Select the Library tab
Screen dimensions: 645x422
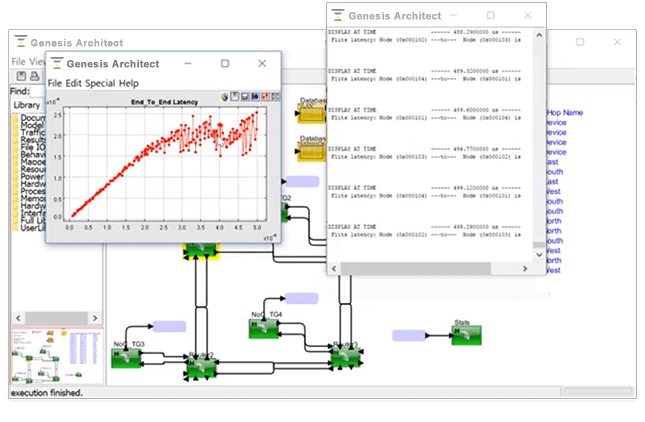[27, 105]
